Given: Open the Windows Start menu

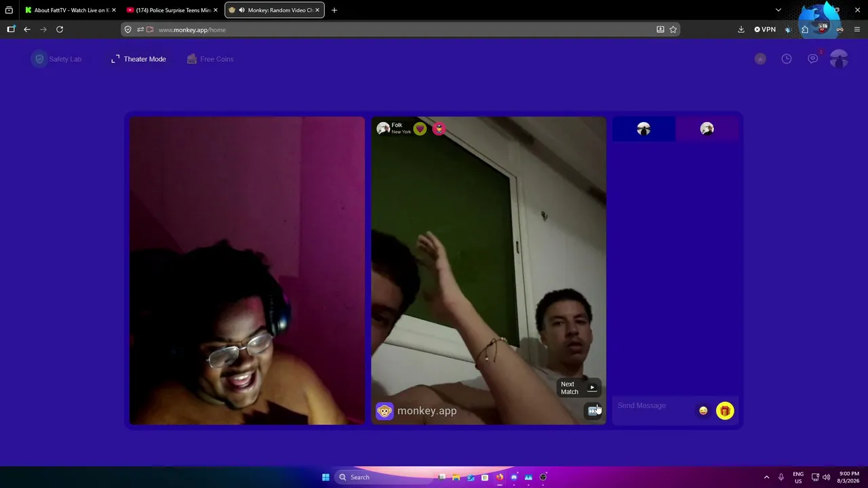Looking at the screenshot, I should [325, 477].
